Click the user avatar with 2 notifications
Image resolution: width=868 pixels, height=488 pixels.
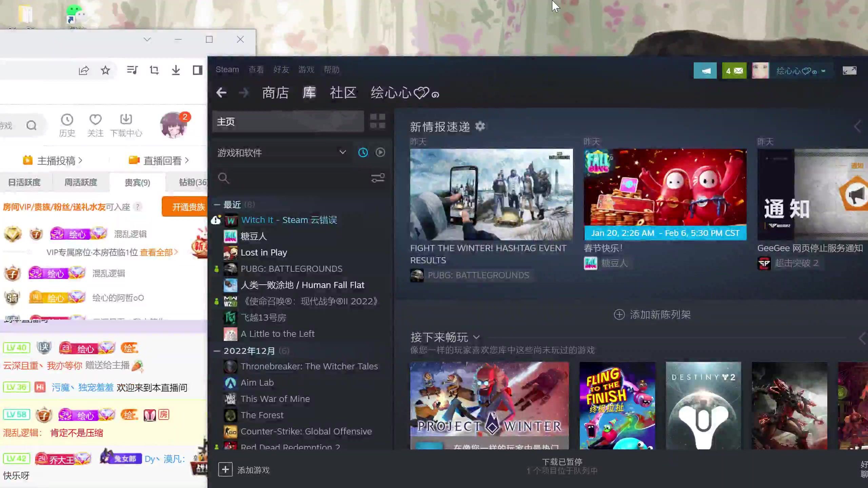pos(174,125)
